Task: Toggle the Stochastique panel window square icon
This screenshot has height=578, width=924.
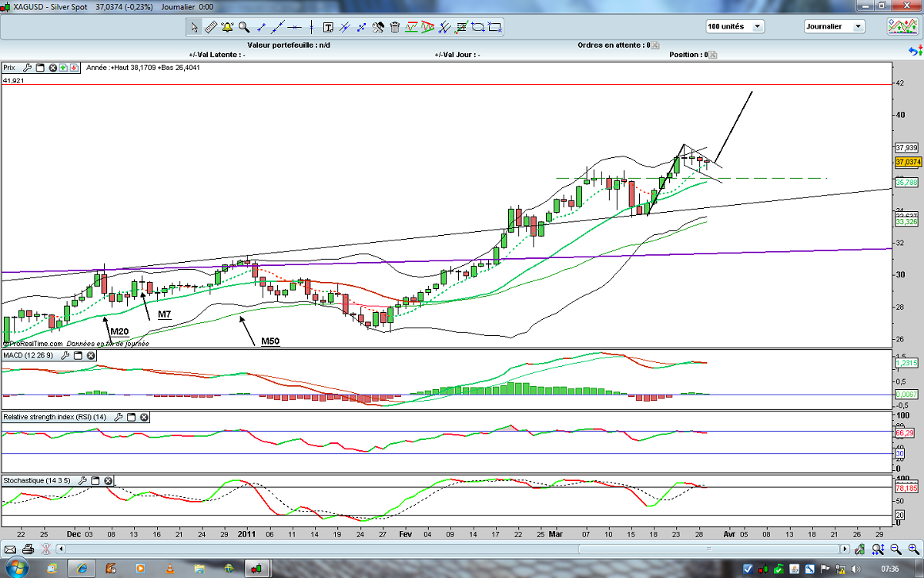Action: coord(95,480)
